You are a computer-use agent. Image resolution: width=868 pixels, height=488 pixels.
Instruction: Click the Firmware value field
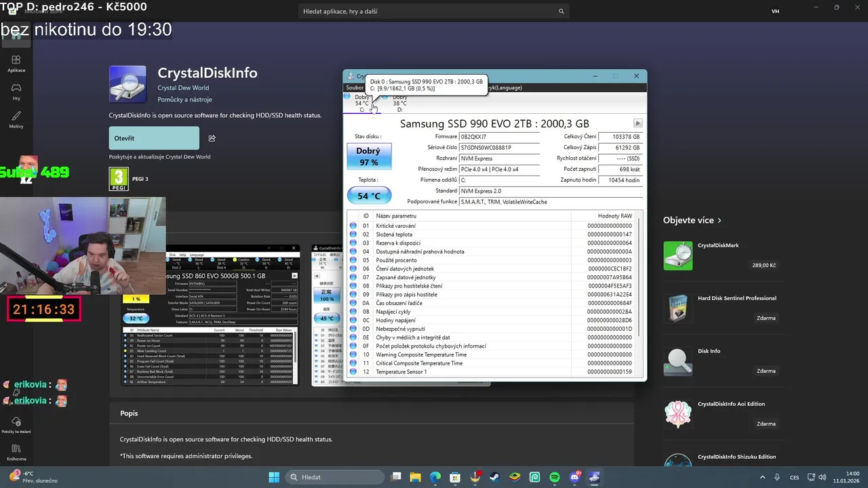[499, 137]
